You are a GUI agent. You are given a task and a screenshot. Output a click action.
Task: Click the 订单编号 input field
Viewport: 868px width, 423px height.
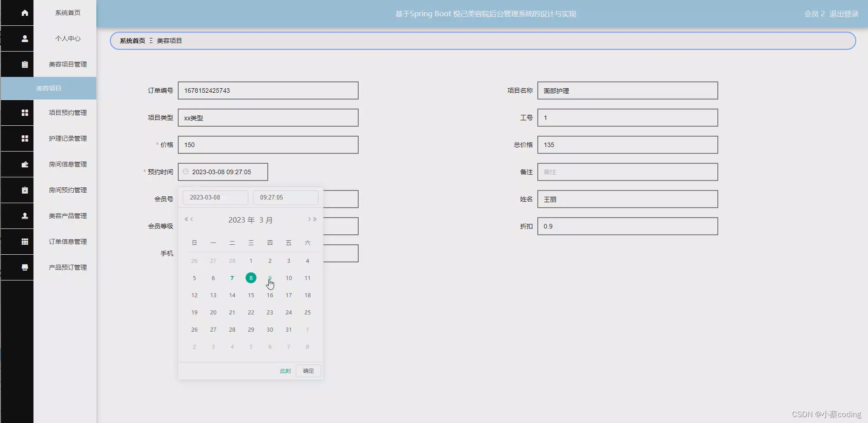[268, 90]
